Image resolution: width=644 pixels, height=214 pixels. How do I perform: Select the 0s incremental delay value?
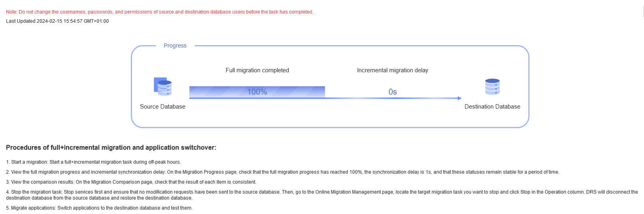coord(392,92)
